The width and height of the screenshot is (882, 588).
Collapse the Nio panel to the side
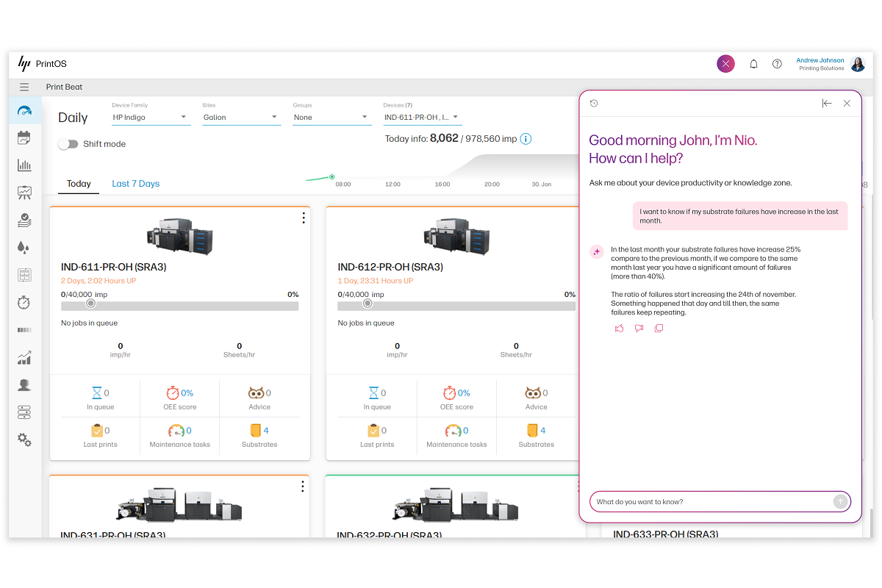point(827,104)
